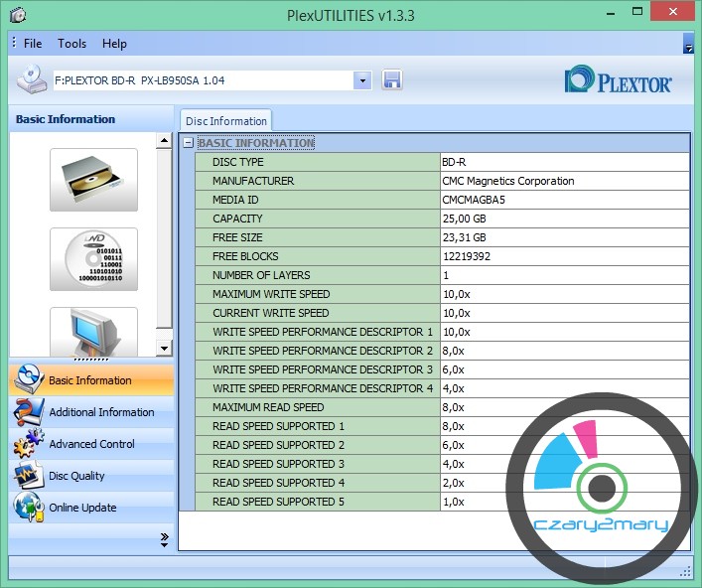Collapse the BASIC INFORMATION section
The image size is (702, 588).
[x=188, y=143]
